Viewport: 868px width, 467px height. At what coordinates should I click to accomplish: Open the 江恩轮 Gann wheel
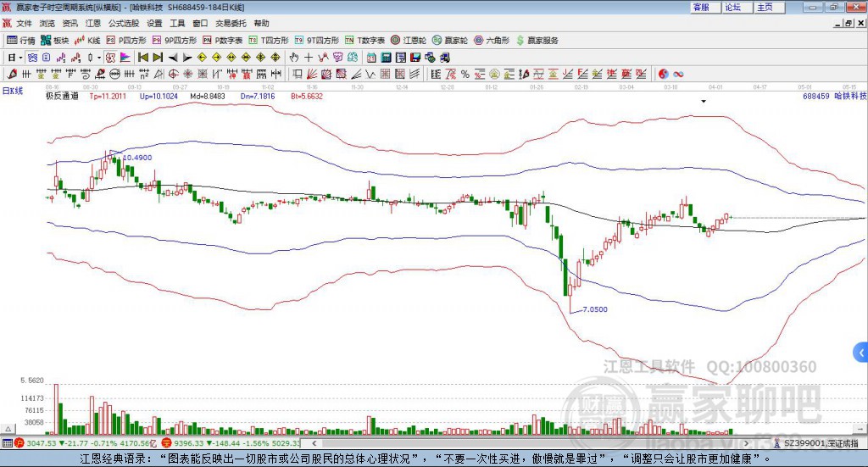409,41
